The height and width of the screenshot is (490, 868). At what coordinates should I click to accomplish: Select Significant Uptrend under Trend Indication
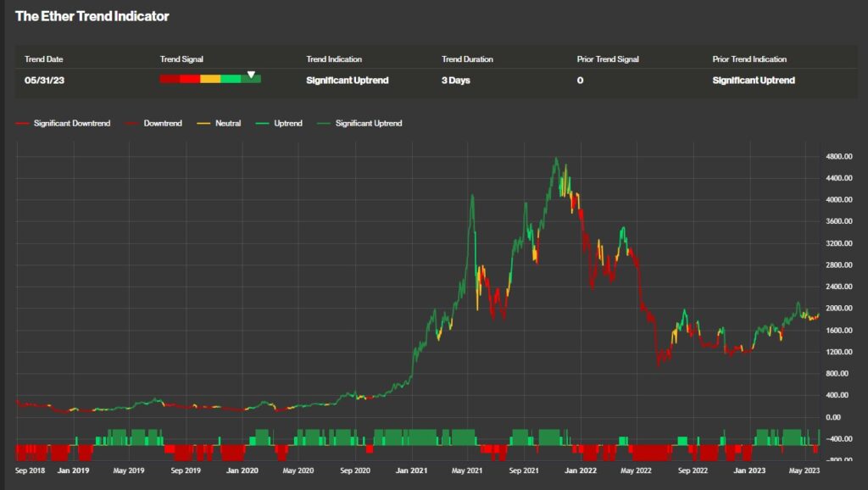[347, 81]
